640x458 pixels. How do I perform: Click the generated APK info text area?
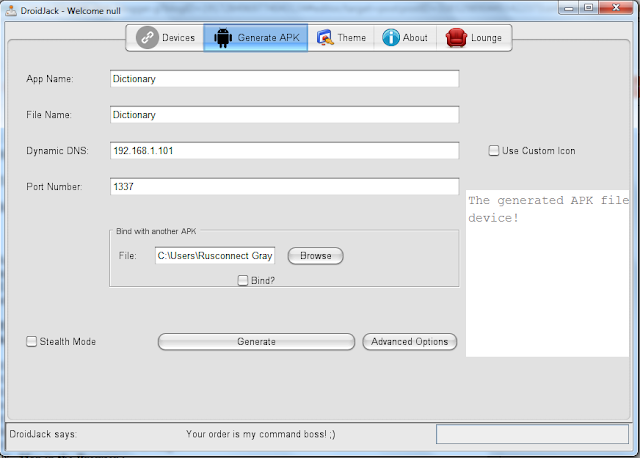[x=547, y=273]
